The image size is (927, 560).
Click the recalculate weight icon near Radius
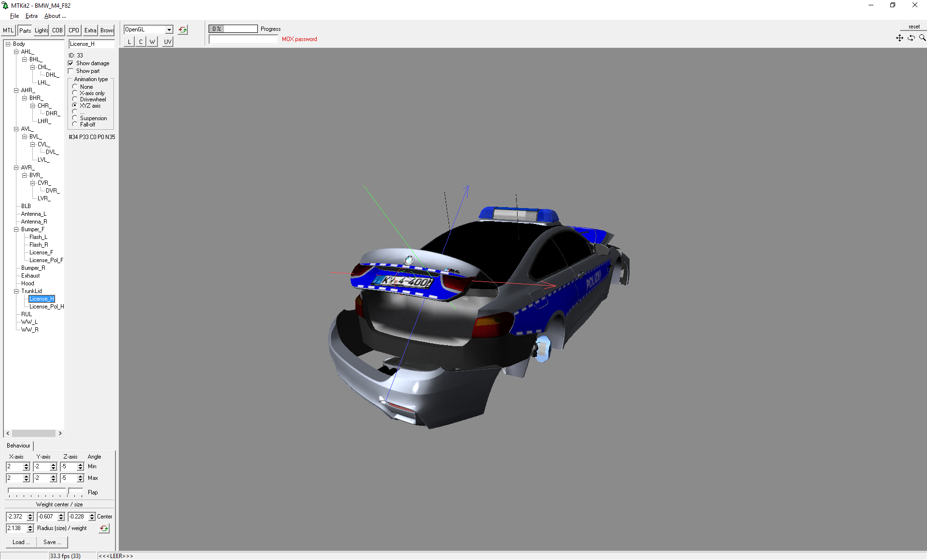point(104,529)
